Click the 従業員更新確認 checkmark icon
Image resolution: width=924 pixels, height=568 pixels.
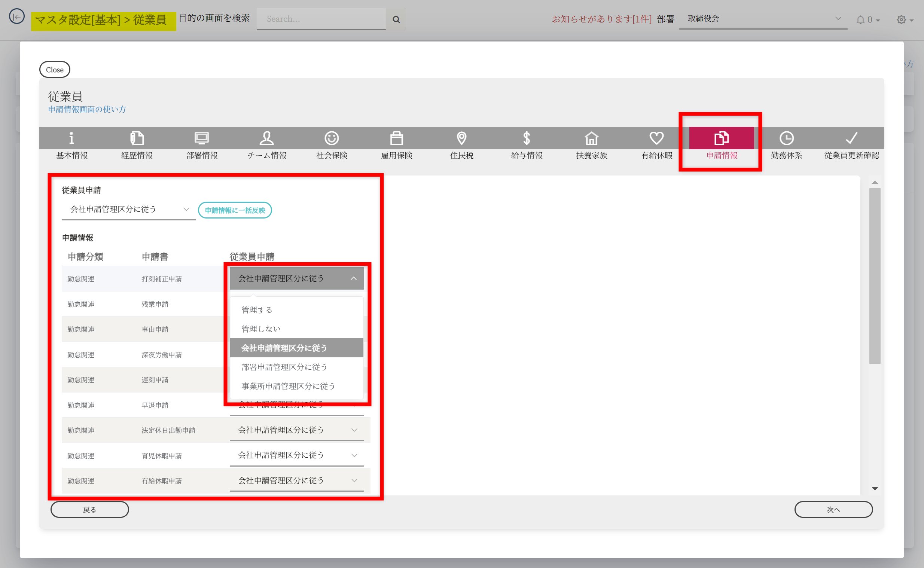[851, 138]
